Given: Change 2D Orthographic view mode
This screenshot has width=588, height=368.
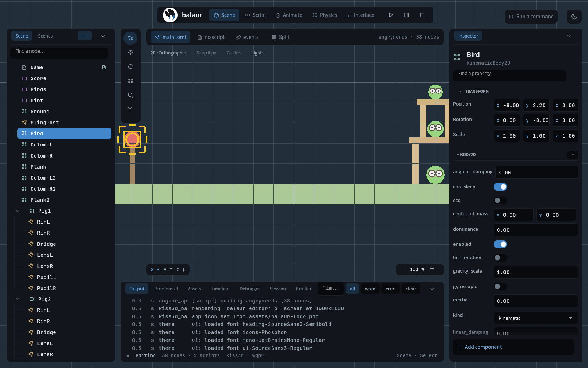Looking at the screenshot, I should tap(168, 53).
